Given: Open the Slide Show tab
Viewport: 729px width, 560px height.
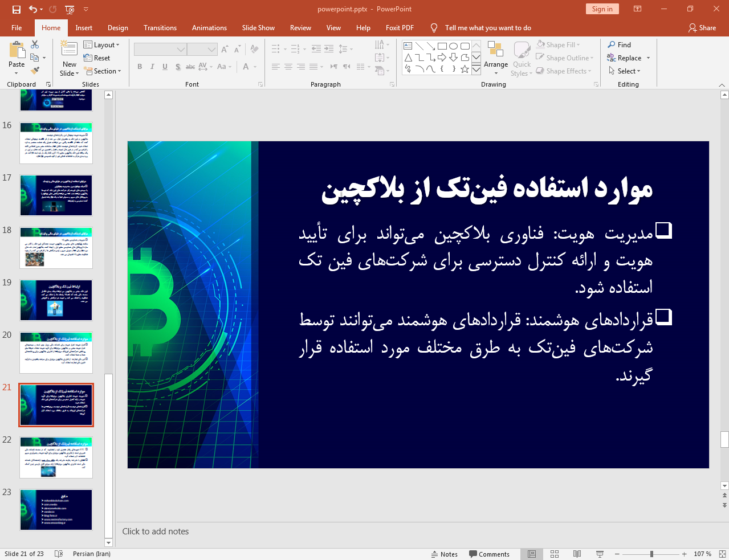Looking at the screenshot, I should pos(258,27).
